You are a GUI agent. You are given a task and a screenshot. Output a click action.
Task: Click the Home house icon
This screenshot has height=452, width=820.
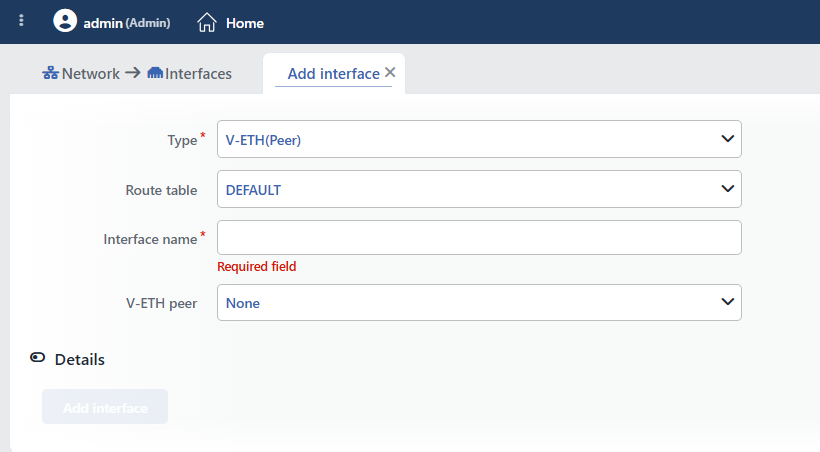pyautogui.click(x=207, y=22)
